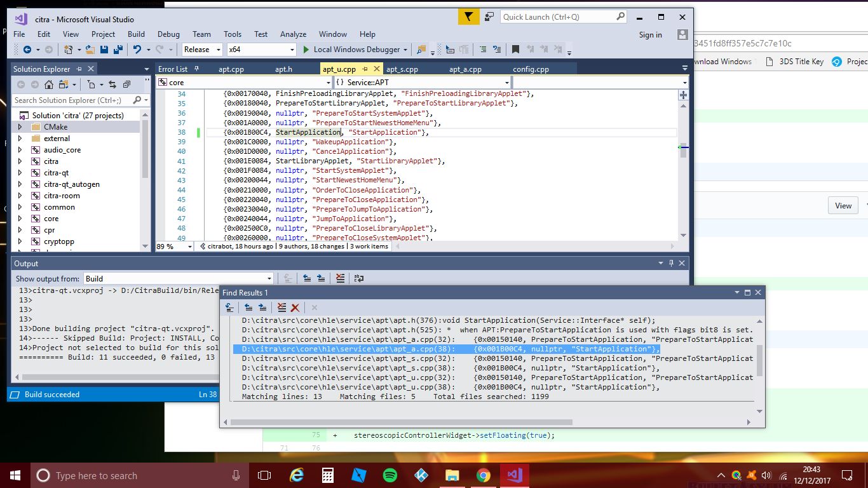This screenshot has width=868, height=488.
Task: Switch to the Error List tab
Action: pos(173,69)
